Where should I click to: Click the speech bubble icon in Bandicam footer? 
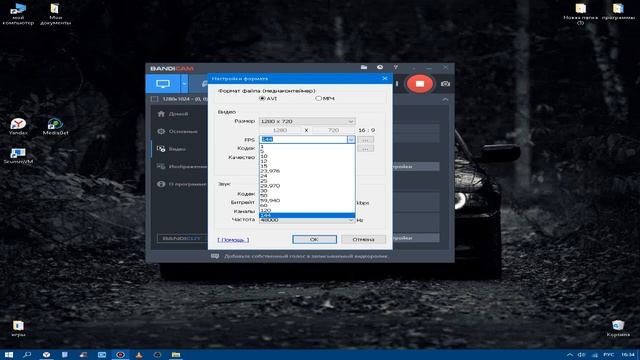(x=215, y=256)
